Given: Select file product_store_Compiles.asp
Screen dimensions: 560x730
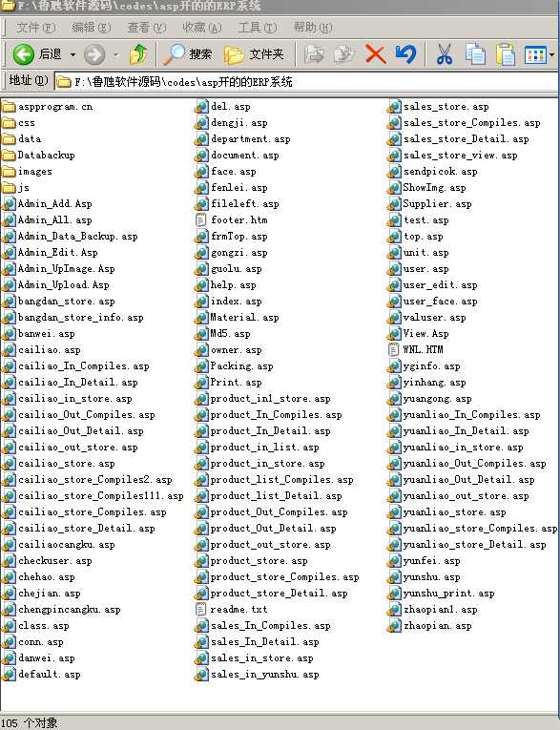Looking at the screenshot, I should (x=277, y=576).
